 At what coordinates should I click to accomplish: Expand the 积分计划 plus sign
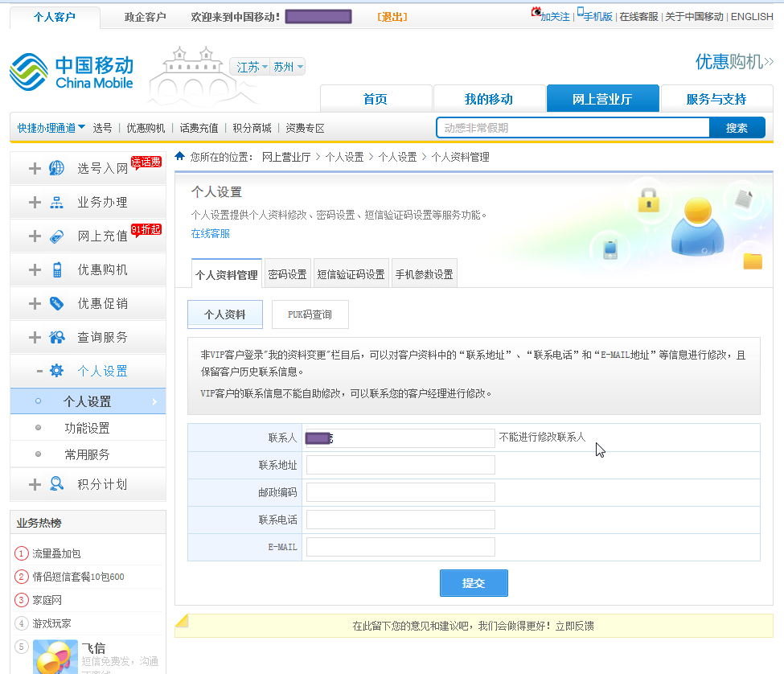point(35,484)
